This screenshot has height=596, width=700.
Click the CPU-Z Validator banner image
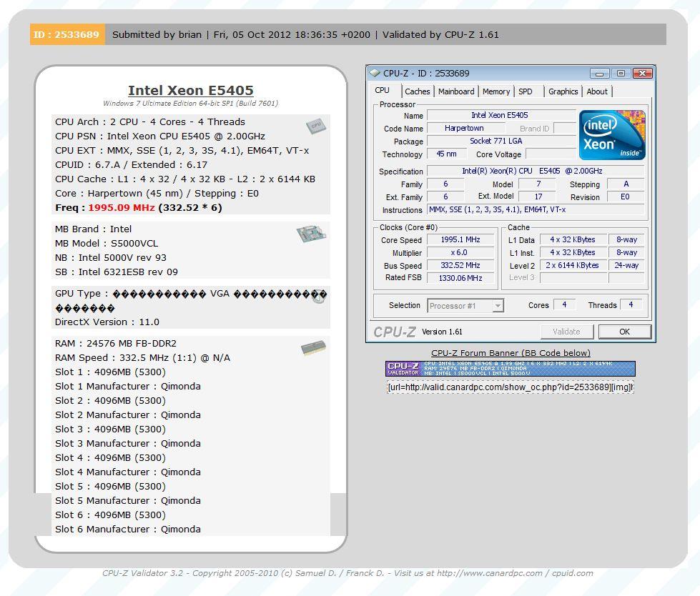511,369
